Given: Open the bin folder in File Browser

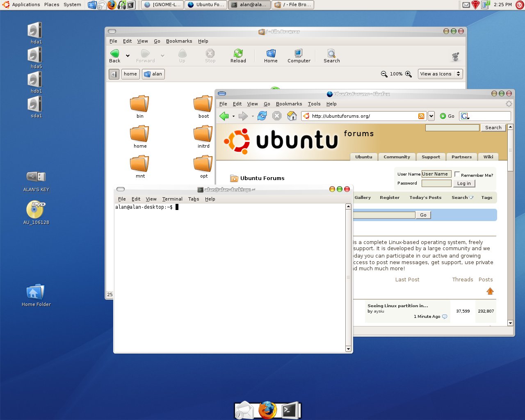Looking at the screenshot, I should point(140,107).
